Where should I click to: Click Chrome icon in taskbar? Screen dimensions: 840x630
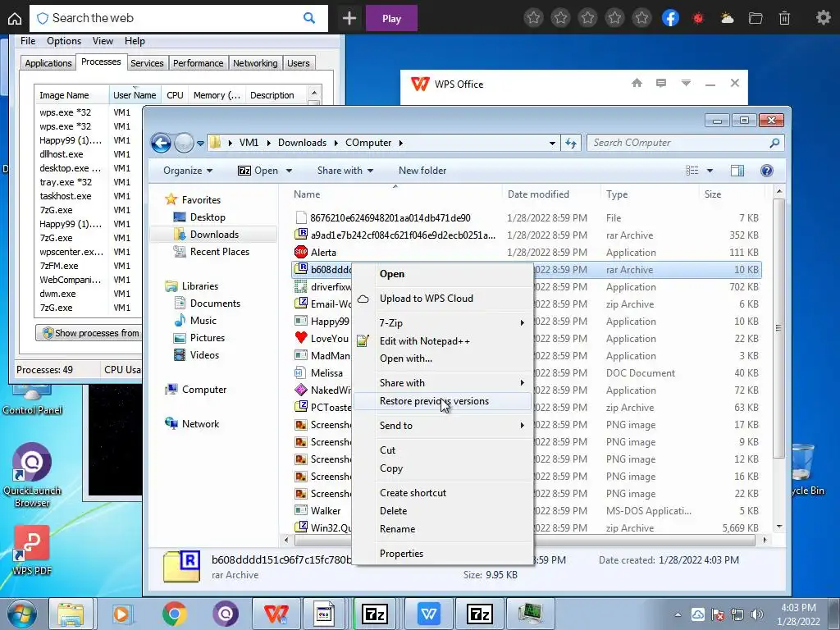click(x=174, y=614)
